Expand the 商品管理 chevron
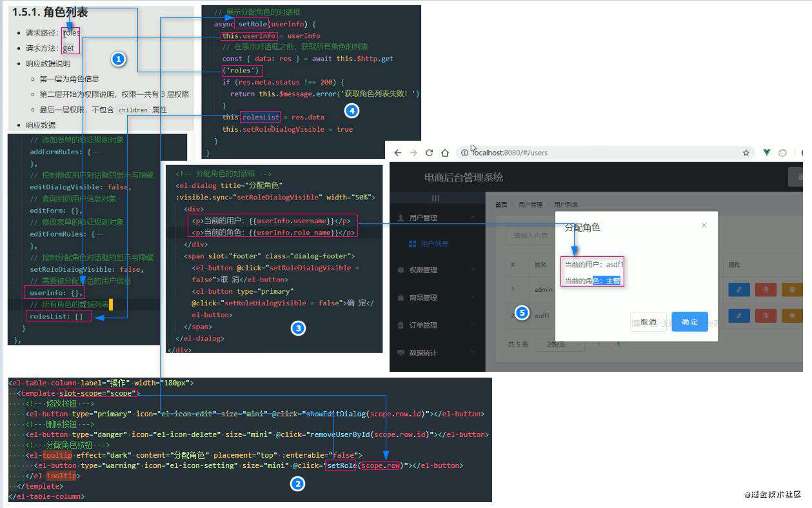812x508 pixels. (x=473, y=298)
